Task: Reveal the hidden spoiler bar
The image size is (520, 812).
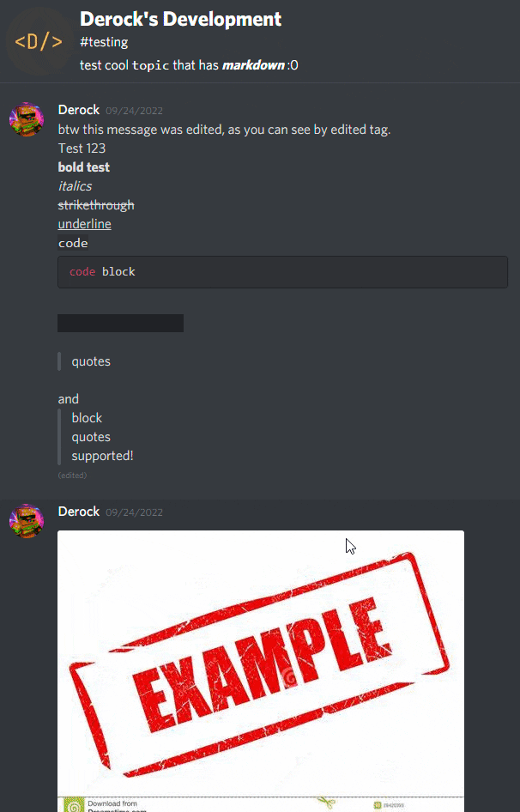Action: (x=120, y=323)
